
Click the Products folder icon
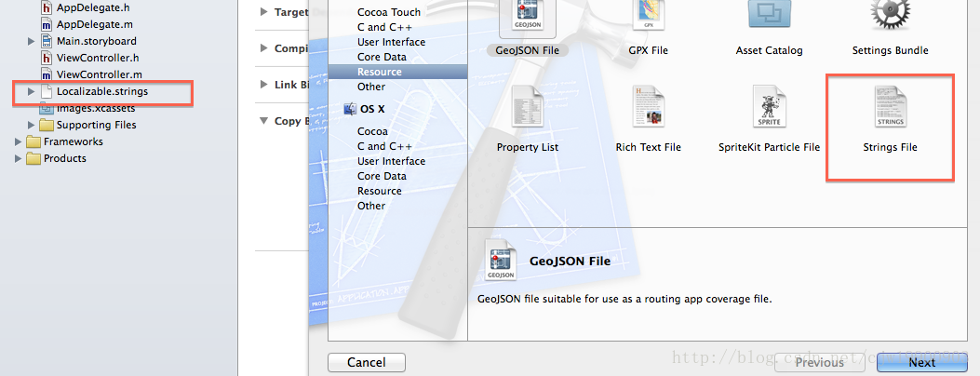[x=34, y=158]
